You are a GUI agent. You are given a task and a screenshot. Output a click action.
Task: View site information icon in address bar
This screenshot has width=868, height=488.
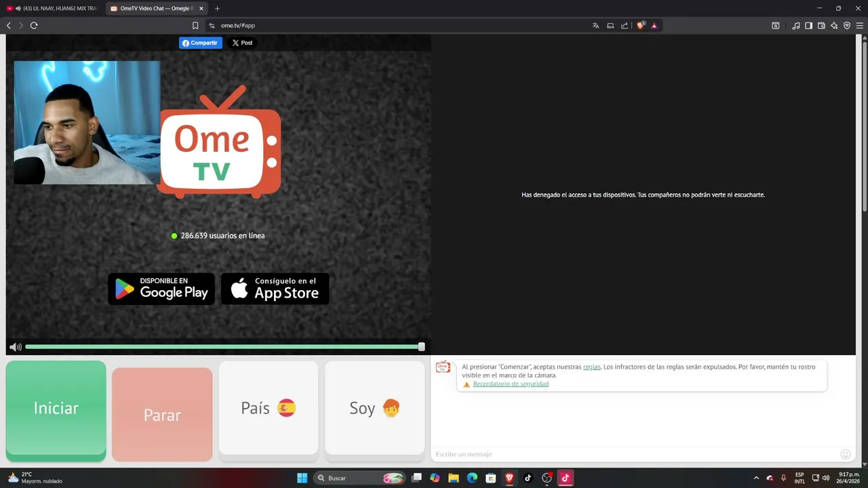click(x=212, y=25)
